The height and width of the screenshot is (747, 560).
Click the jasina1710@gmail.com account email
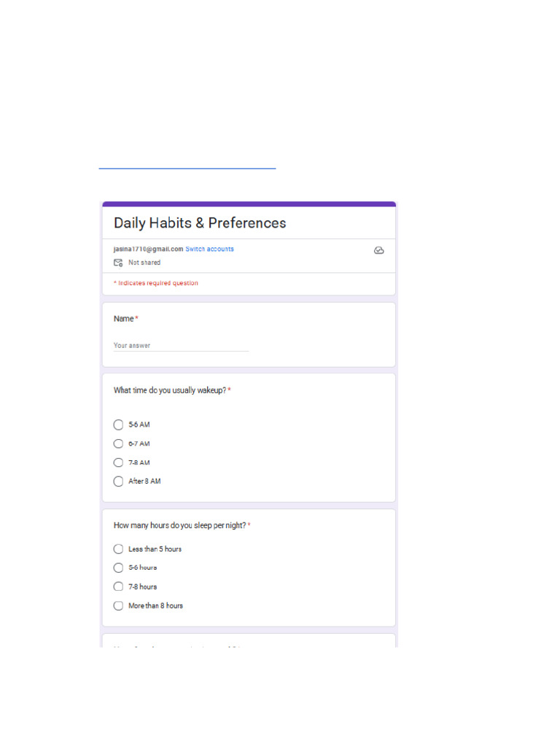point(148,249)
